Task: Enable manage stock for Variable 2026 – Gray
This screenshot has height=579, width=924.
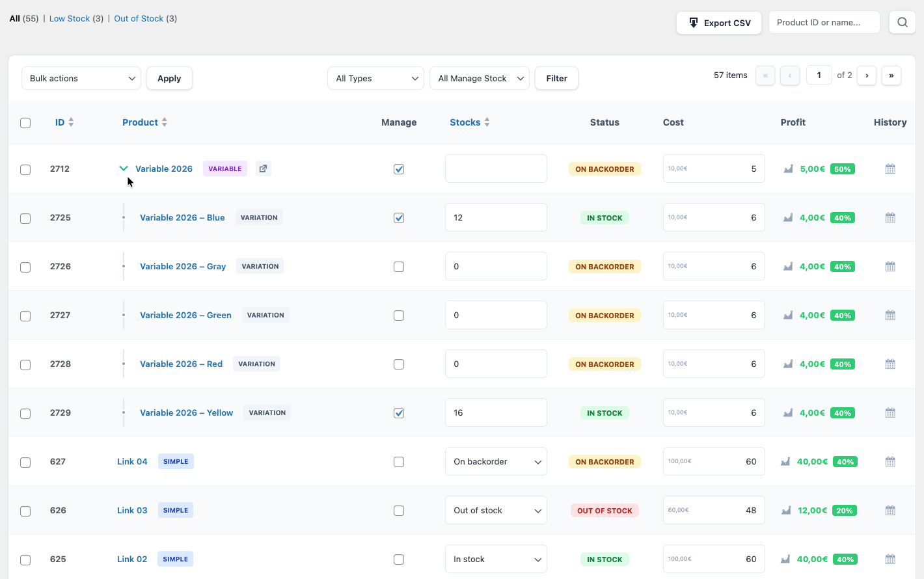Action: pyautogui.click(x=399, y=267)
